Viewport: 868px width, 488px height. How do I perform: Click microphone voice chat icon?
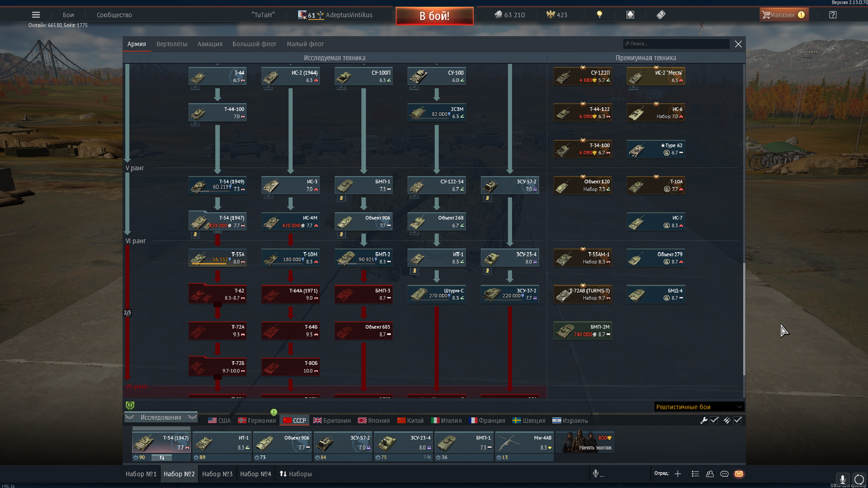click(596, 474)
